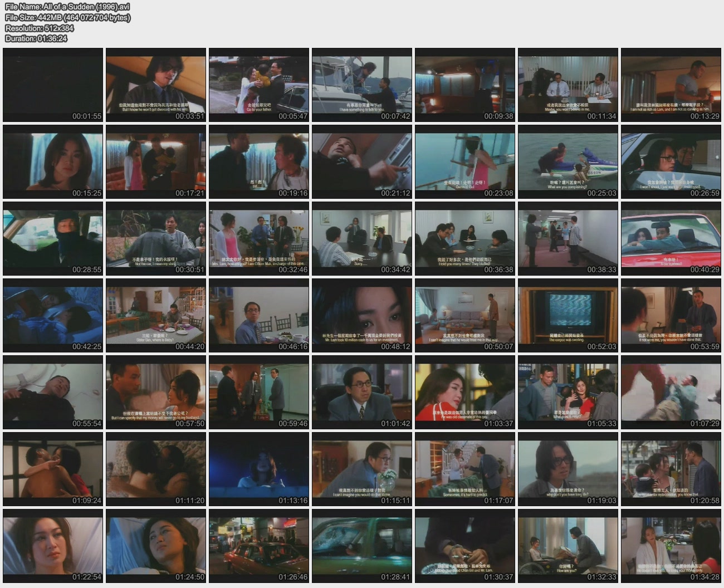Select the thumbnail timestamped 01:19:03
This screenshot has height=588, width=724.
(x=568, y=469)
